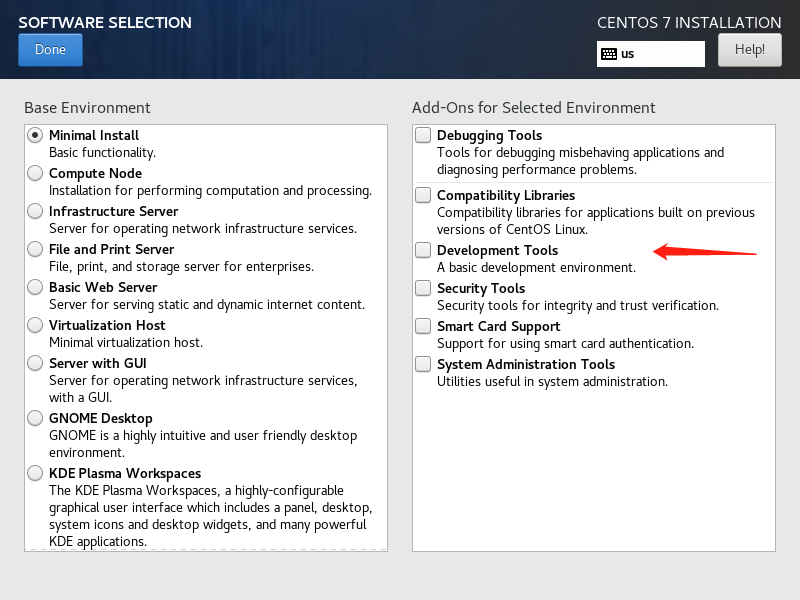Select Basic Web Server radio button
This screenshot has height=600, width=800.
click(35, 287)
